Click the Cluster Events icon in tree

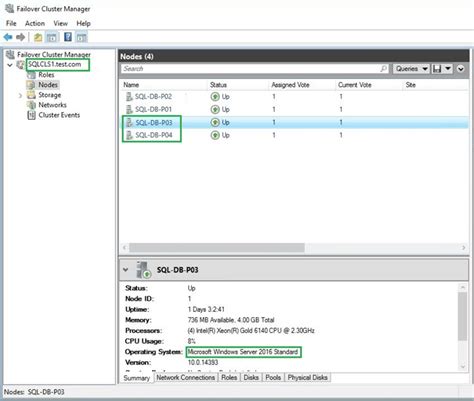(31, 115)
